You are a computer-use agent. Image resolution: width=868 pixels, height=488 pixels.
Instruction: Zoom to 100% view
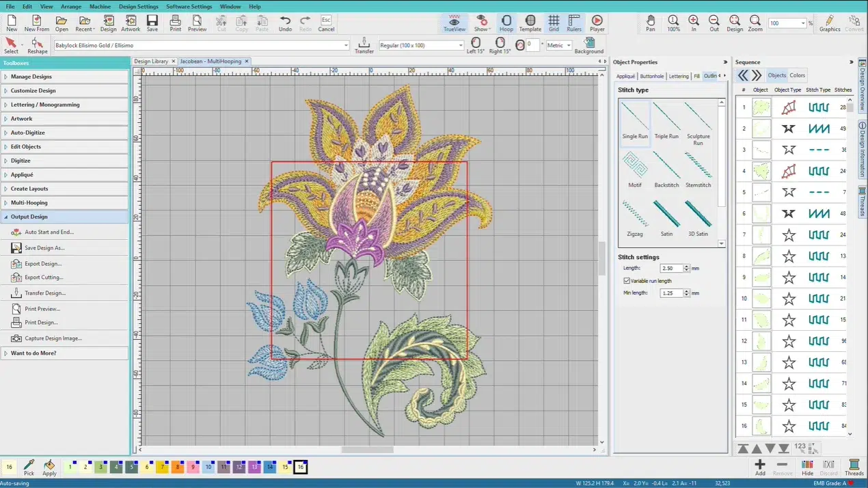coord(673,23)
